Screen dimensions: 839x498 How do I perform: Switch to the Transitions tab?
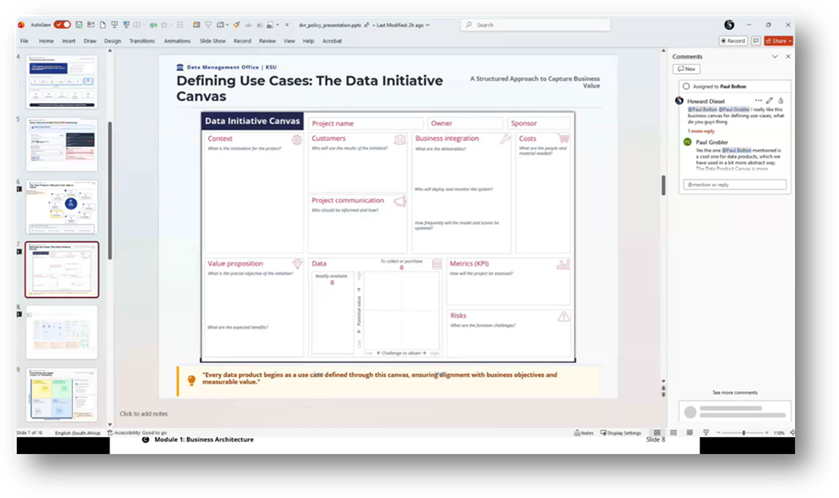pos(142,41)
